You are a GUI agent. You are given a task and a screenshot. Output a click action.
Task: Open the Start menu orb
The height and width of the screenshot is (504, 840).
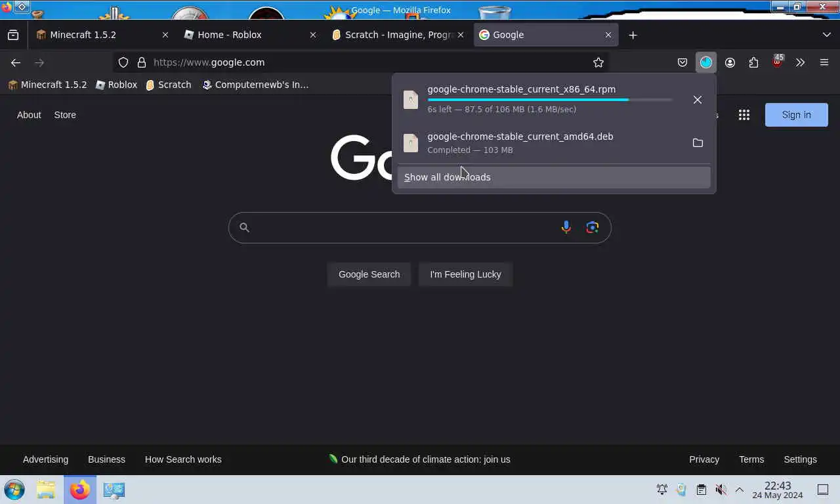(14, 490)
